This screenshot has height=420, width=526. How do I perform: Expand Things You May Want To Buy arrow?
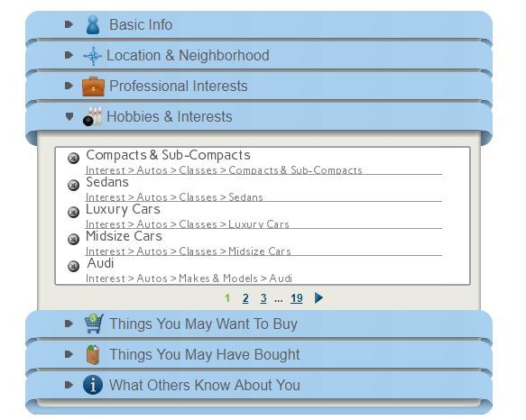[x=69, y=324]
